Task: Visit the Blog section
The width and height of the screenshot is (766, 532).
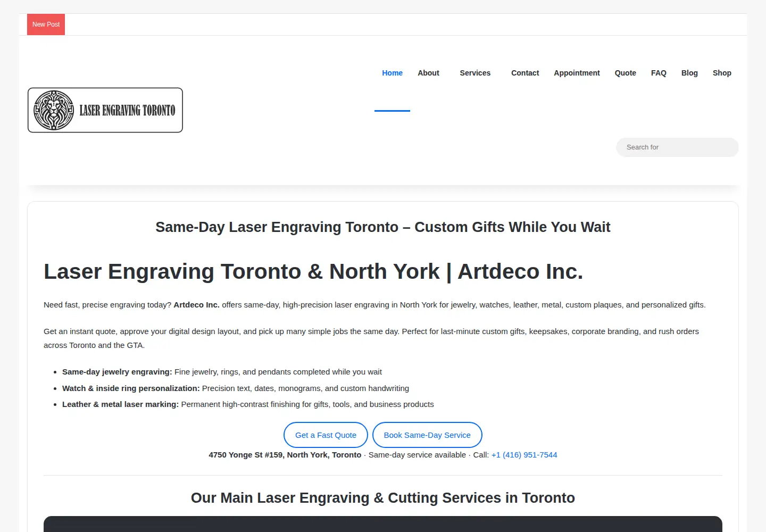Action: coord(689,73)
